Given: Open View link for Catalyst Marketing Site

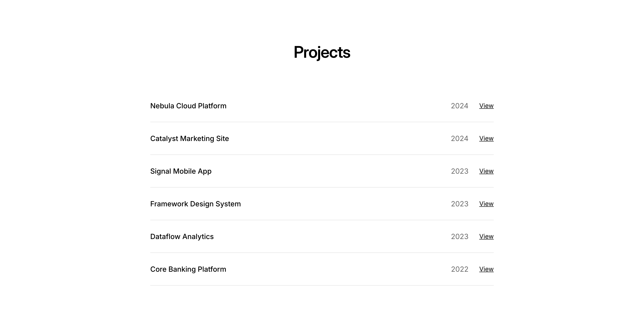Looking at the screenshot, I should tap(486, 138).
